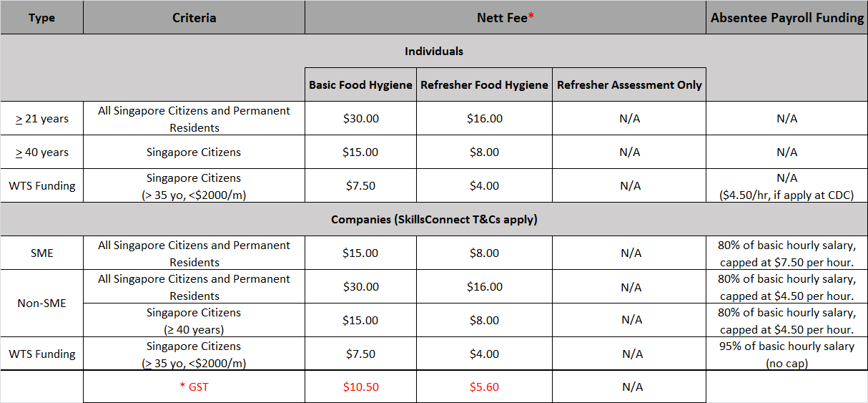Click the ≥ 40 years type cell
Viewport: 868px width, 403px height.
(x=41, y=152)
